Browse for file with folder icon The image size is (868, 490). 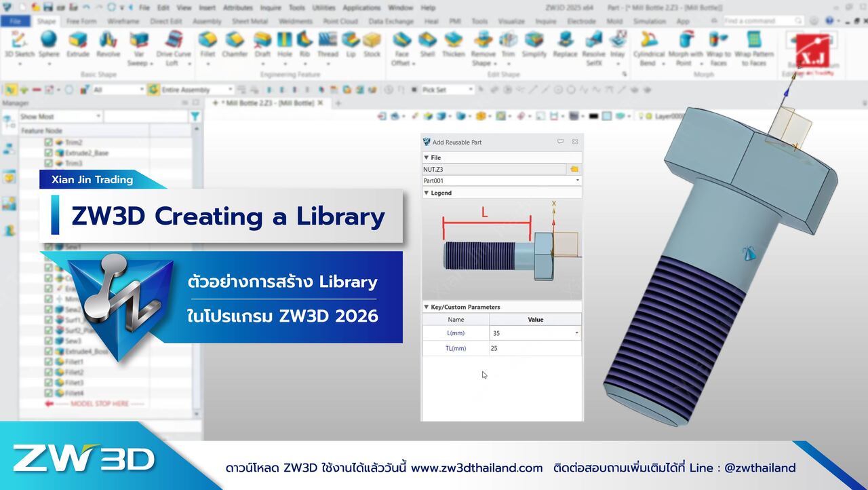tap(574, 169)
